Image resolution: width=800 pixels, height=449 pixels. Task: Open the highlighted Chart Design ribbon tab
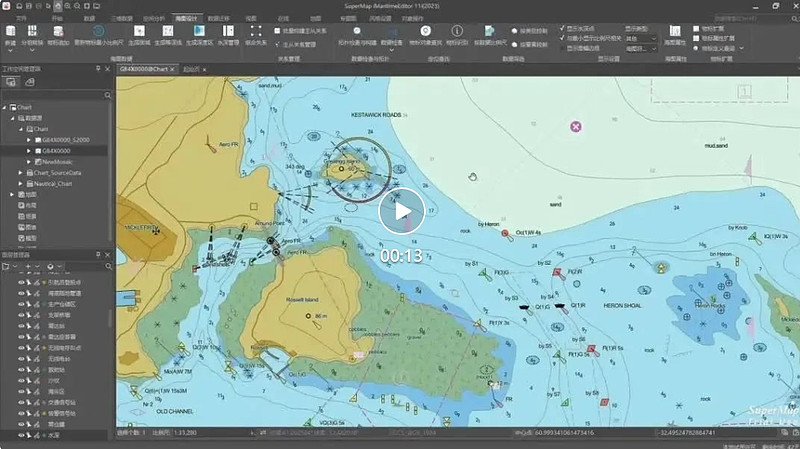click(x=186, y=18)
